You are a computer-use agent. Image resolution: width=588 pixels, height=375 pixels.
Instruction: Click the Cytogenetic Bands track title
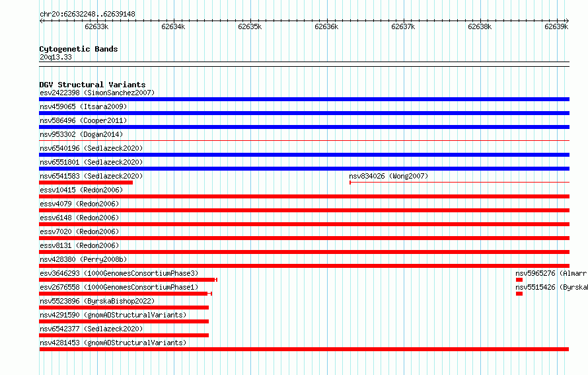click(79, 49)
